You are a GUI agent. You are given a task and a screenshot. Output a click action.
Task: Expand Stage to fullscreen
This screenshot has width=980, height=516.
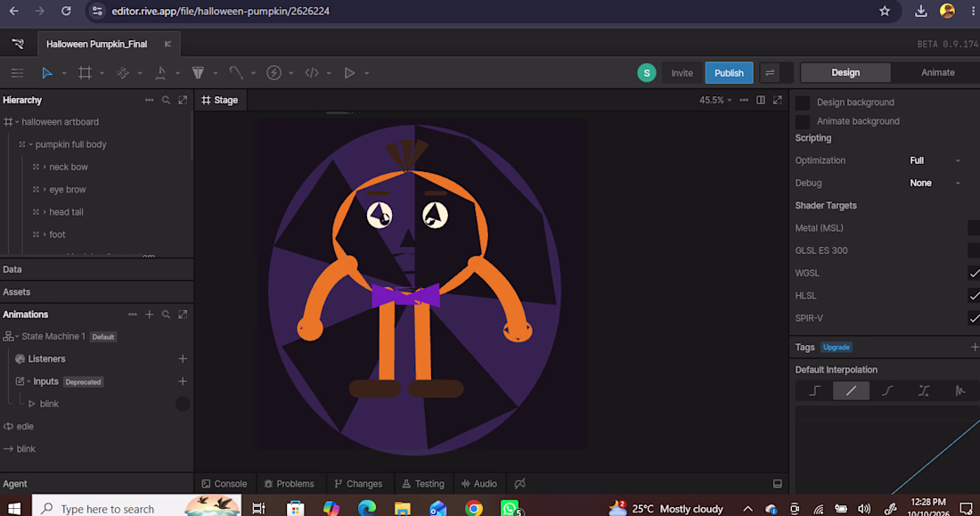pyautogui.click(x=778, y=100)
